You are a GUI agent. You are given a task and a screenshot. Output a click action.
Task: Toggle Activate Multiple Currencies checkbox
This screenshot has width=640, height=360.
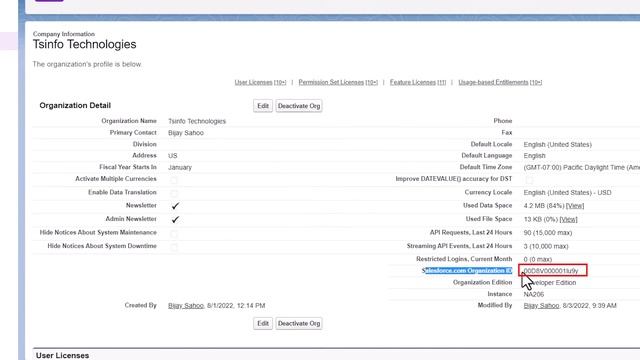coord(174,180)
